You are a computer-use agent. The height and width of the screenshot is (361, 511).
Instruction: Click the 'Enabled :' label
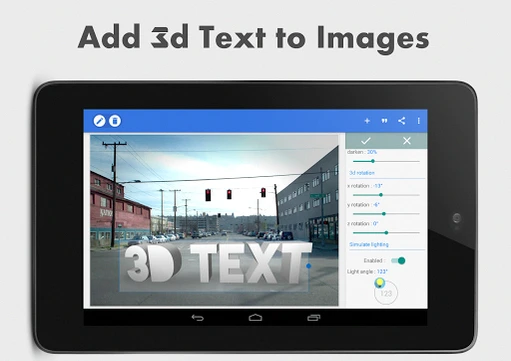click(374, 261)
